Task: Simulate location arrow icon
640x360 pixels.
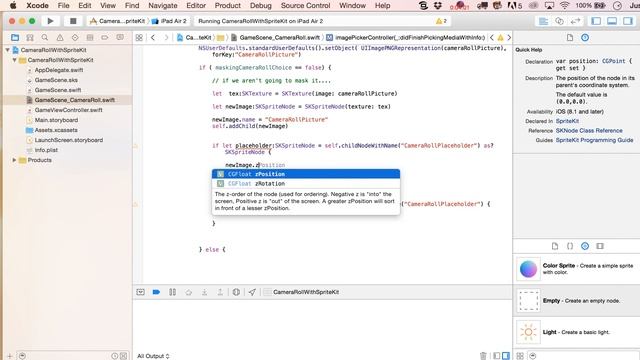Action: click(x=252, y=292)
